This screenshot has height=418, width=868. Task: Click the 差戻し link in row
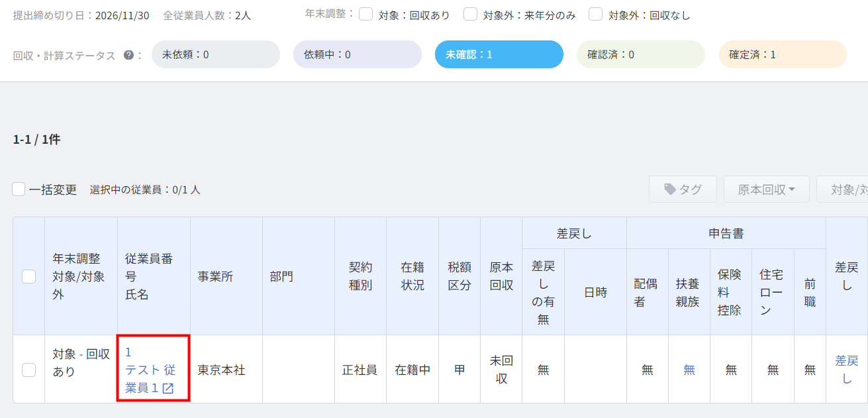pos(847,370)
